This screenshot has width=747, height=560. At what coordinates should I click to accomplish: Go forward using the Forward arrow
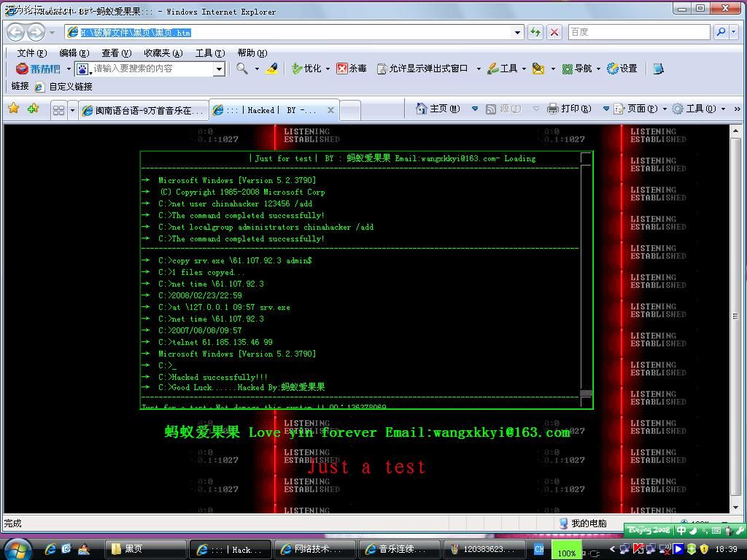coord(36,32)
